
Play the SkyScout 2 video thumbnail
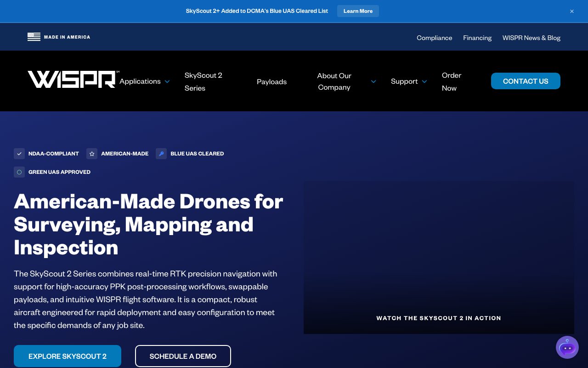tap(439, 258)
